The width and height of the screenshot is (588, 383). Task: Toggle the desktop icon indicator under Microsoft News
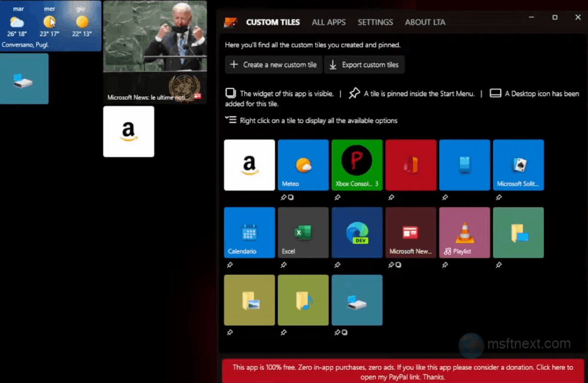click(398, 265)
